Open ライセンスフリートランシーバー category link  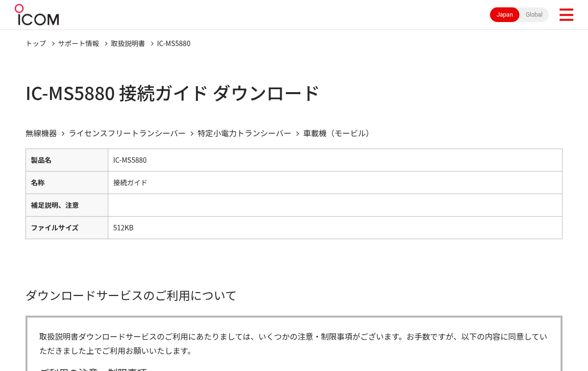pyautogui.click(x=127, y=133)
